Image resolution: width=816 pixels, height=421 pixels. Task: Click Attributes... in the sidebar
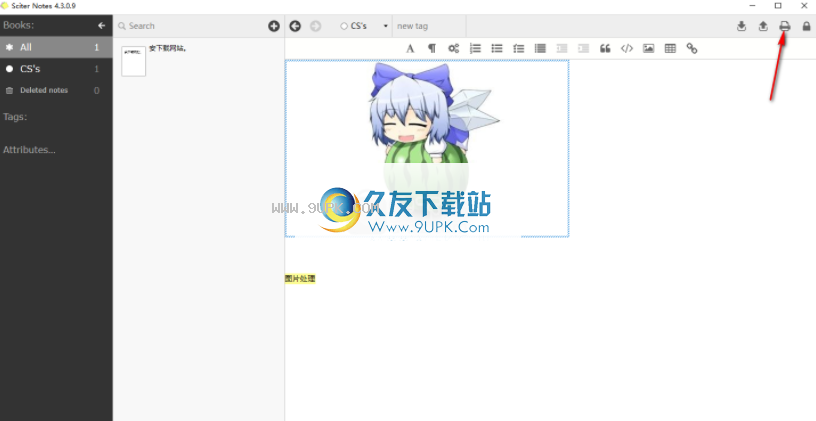(29, 150)
